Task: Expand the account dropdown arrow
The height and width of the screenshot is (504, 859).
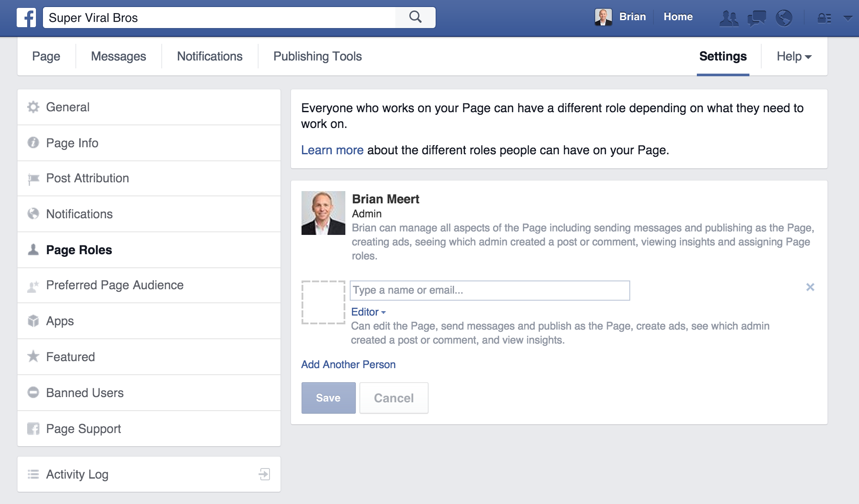Action: tap(848, 18)
